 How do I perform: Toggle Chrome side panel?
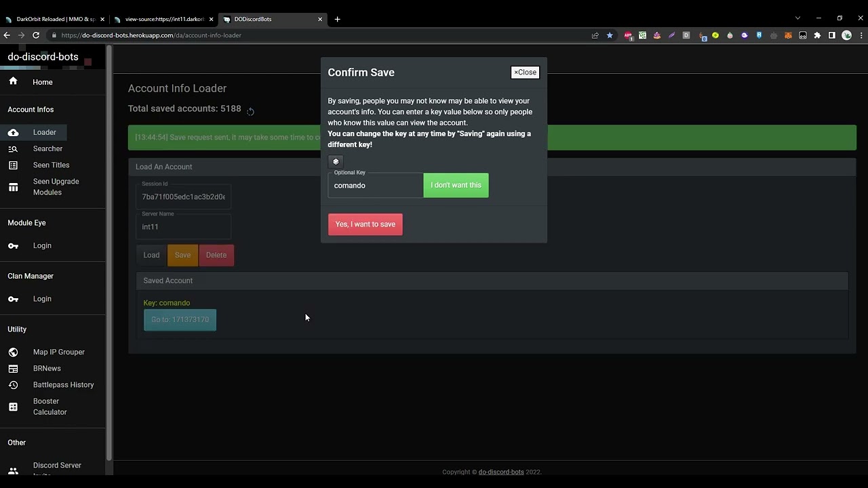[x=832, y=35]
